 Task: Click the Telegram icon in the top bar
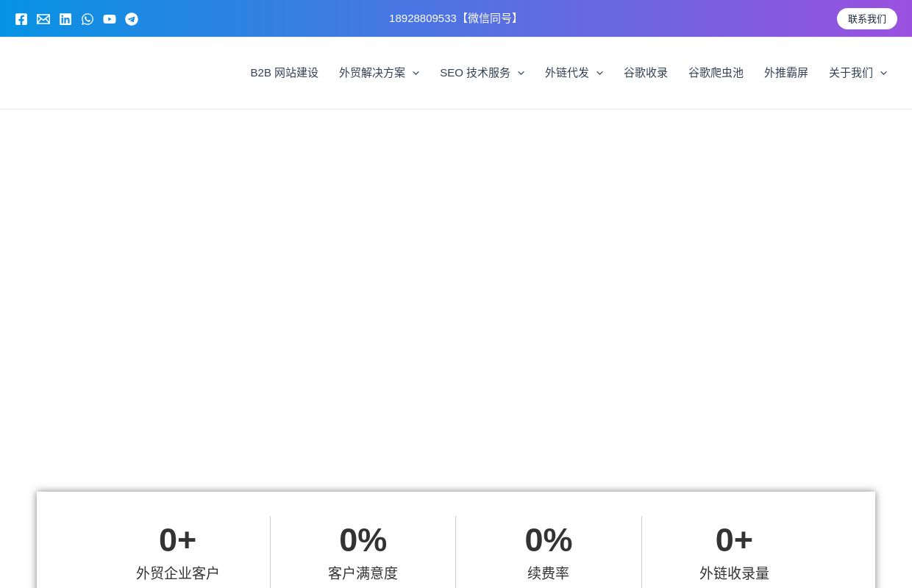(132, 19)
